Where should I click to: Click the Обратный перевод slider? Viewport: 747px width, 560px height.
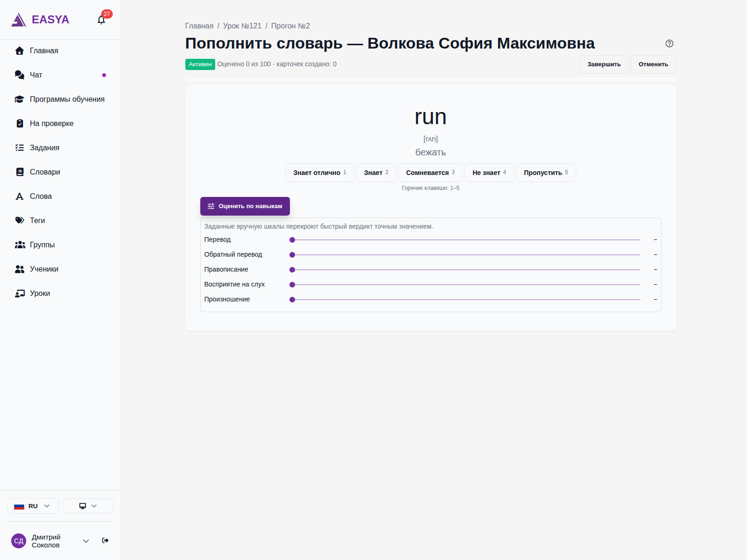click(466, 255)
